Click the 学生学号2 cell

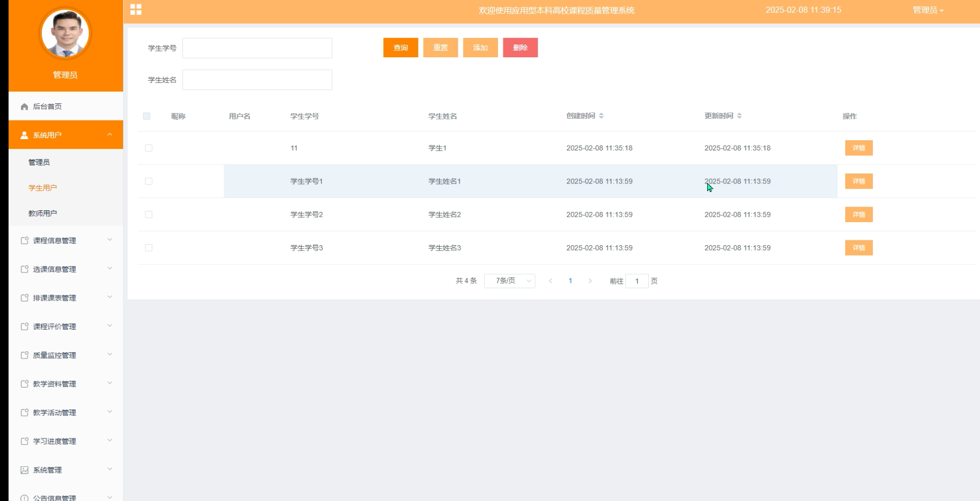[307, 215]
